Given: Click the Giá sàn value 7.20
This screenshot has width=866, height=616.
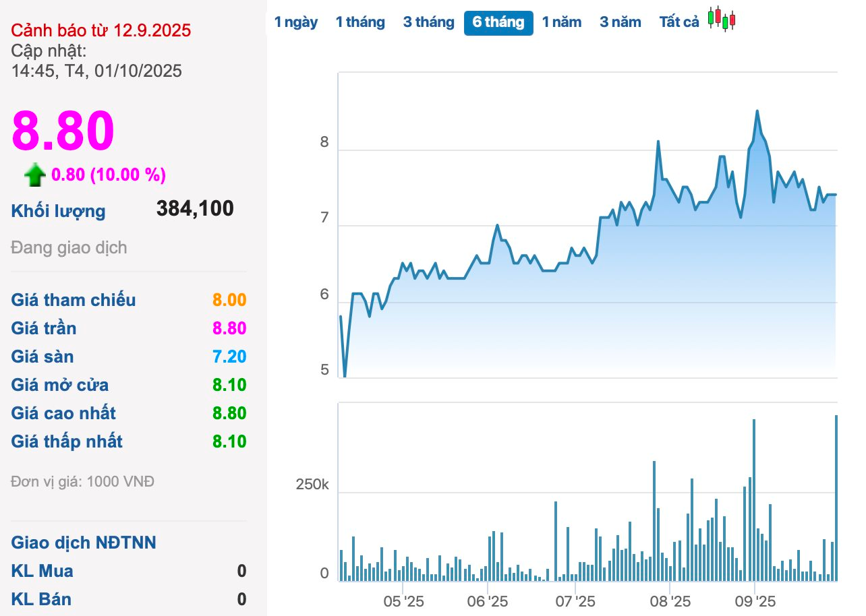Looking at the screenshot, I should tap(229, 357).
